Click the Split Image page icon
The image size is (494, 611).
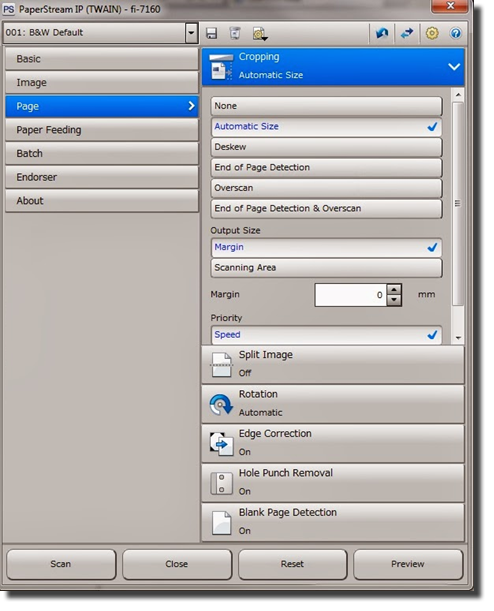pos(221,364)
